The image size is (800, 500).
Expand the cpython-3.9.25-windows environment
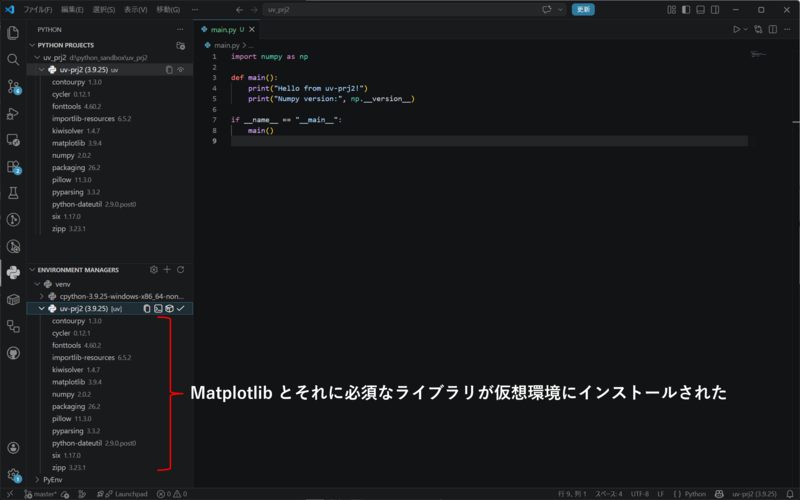(42, 296)
